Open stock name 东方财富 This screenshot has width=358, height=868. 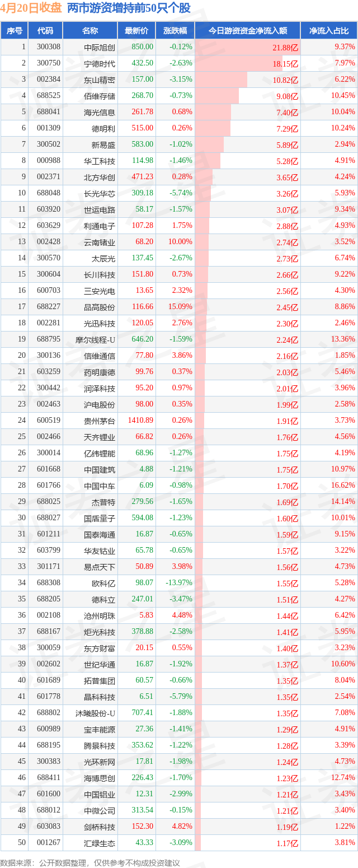[100, 648]
